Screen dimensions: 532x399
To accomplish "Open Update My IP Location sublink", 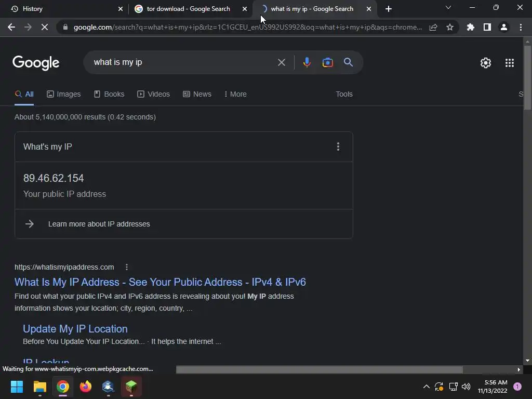I will [x=75, y=329].
